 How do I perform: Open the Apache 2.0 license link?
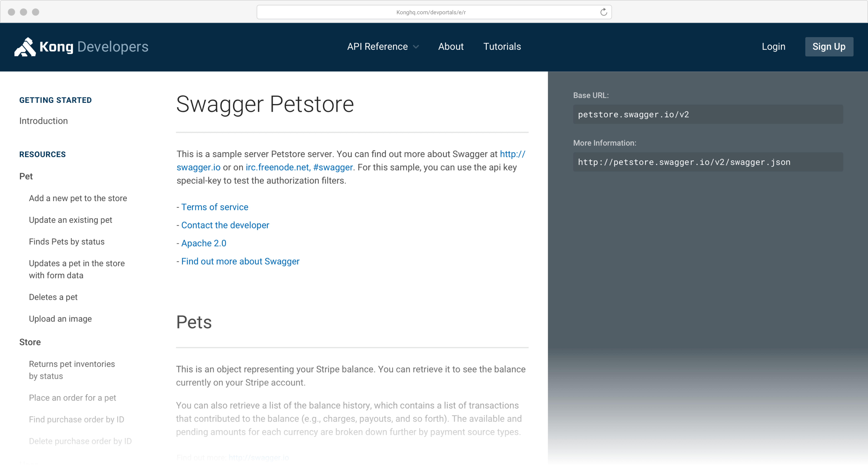click(x=204, y=243)
